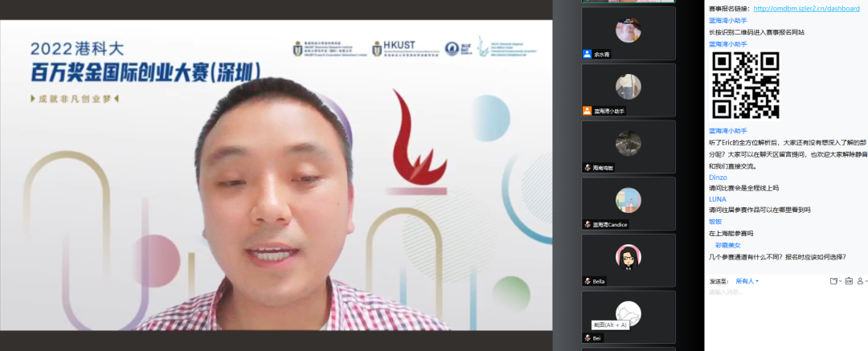Click Bella name label in participant strip
Screen dimensions: 868x351
[x=599, y=281]
